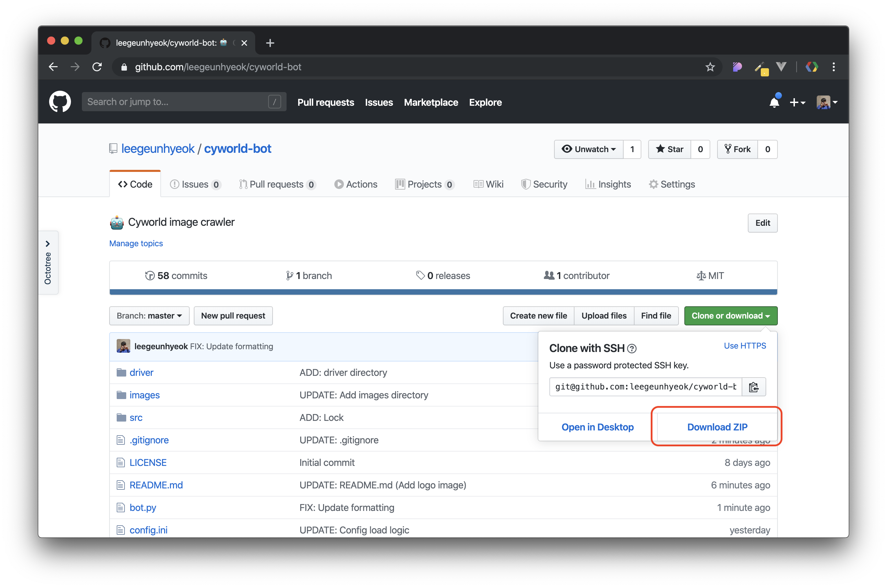Viewport: 887px width, 588px height.
Task: Click the GitHub Octocat logo
Action: click(60, 102)
